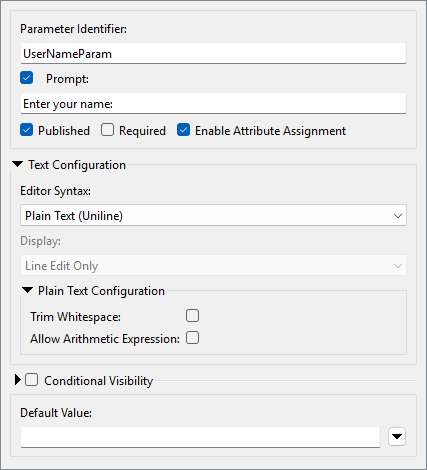This screenshot has width=427, height=470.
Task: Enable the Required checkbox
Action: point(107,130)
